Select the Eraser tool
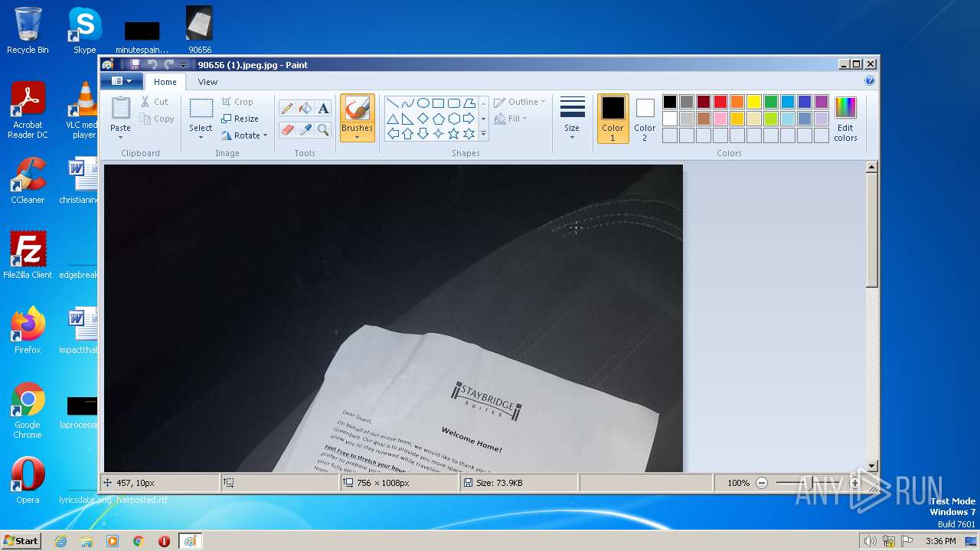 coord(287,130)
